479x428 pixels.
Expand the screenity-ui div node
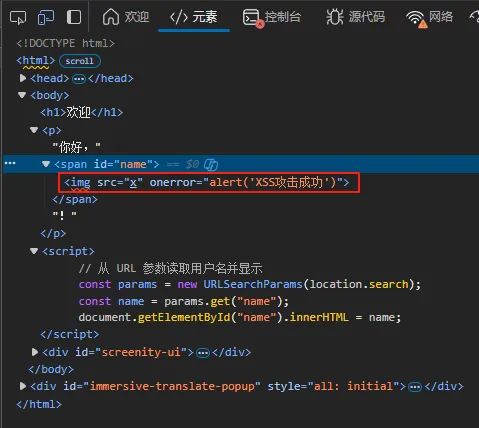pyautogui.click(x=35, y=352)
